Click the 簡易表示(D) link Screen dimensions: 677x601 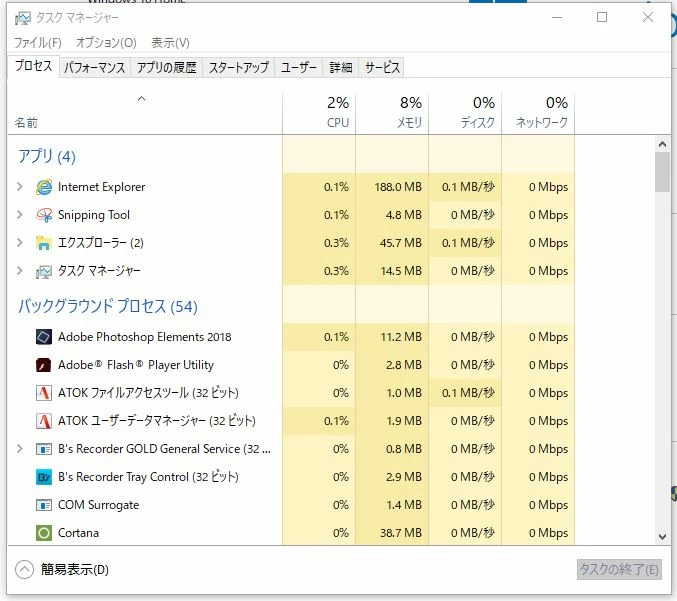(75, 569)
